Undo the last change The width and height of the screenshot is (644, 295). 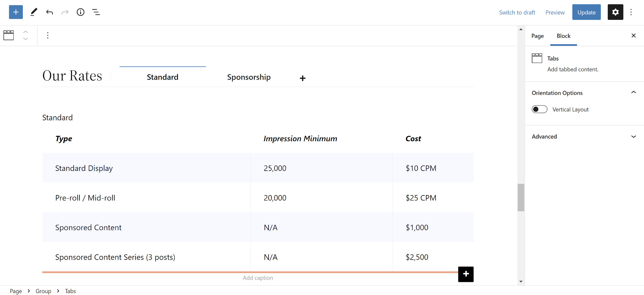tap(49, 12)
